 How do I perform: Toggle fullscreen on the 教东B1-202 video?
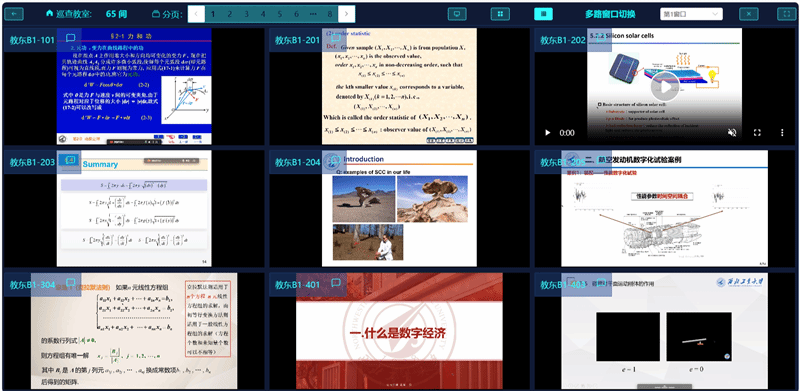757,133
